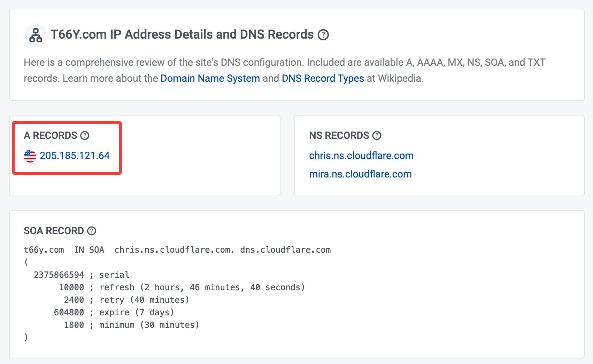Image resolution: width=593 pixels, height=364 pixels.
Task: Click the US flag icon near the IP address
Action: [x=30, y=156]
